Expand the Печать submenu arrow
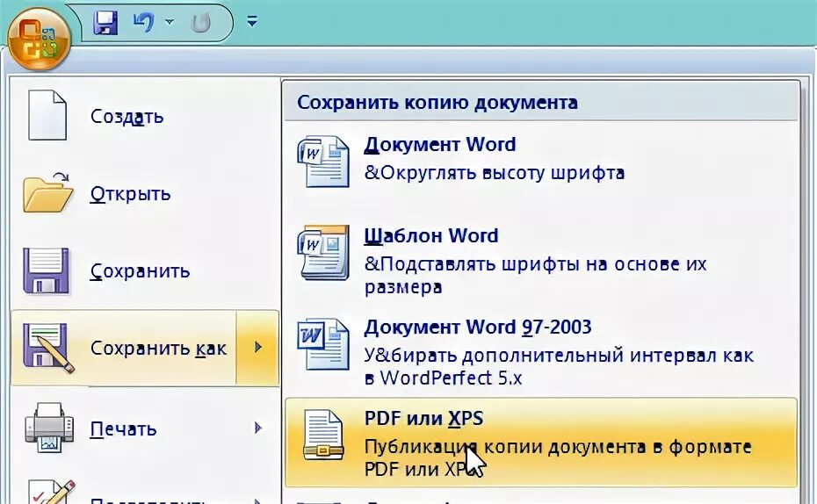The image size is (817, 504). pos(258,428)
